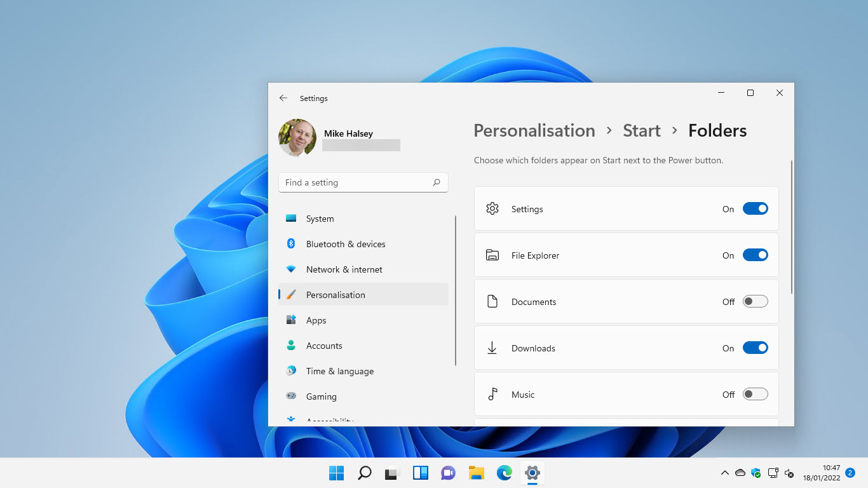Select Network & internet
868x488 pixels.
click(x=363, y=269)
